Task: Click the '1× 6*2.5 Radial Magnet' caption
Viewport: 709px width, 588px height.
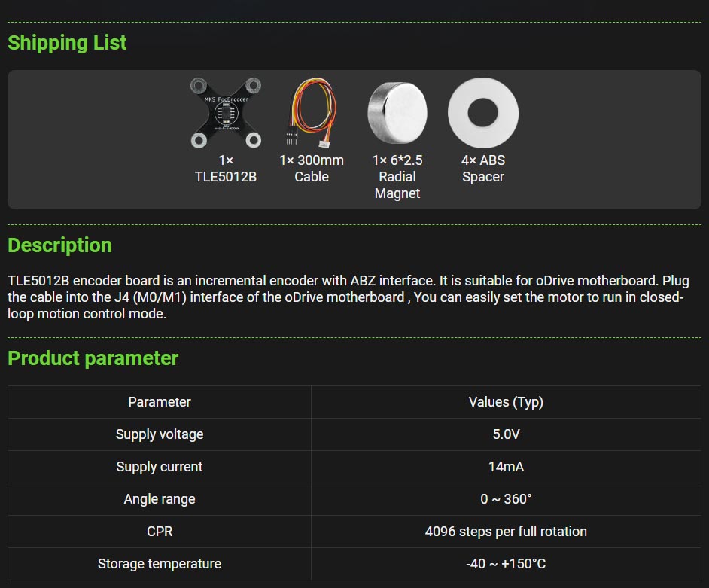Action: coord(397,176)
